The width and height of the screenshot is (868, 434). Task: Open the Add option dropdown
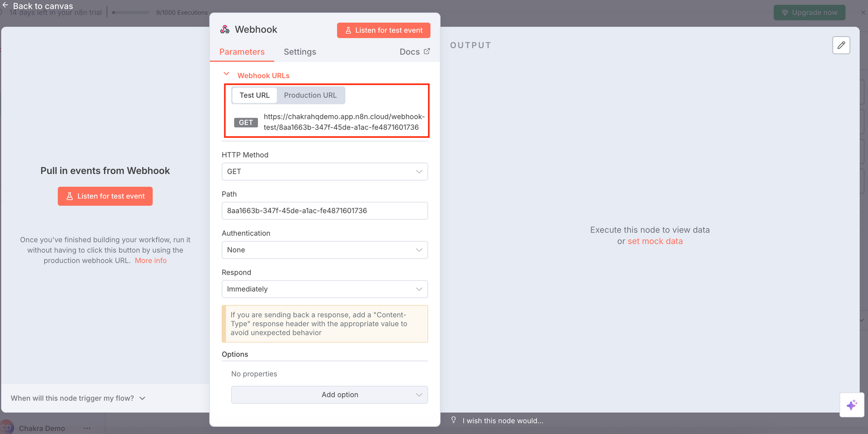[x=329, y=394]
